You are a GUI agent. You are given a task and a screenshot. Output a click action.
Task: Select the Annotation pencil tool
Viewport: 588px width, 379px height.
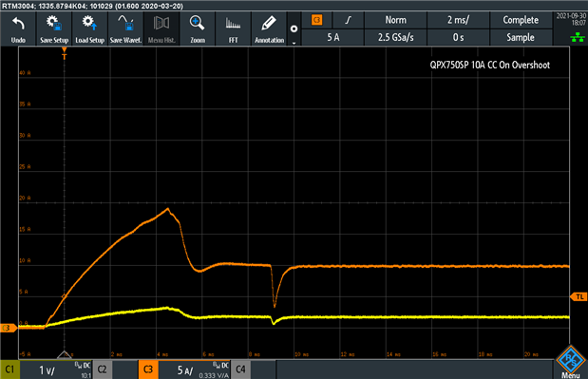269,28
